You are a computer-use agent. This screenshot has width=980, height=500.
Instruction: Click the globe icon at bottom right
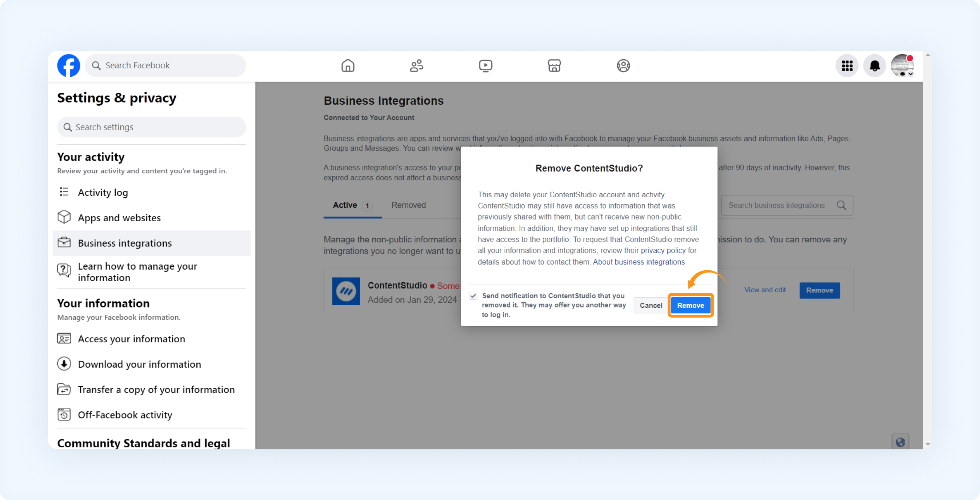900,442
